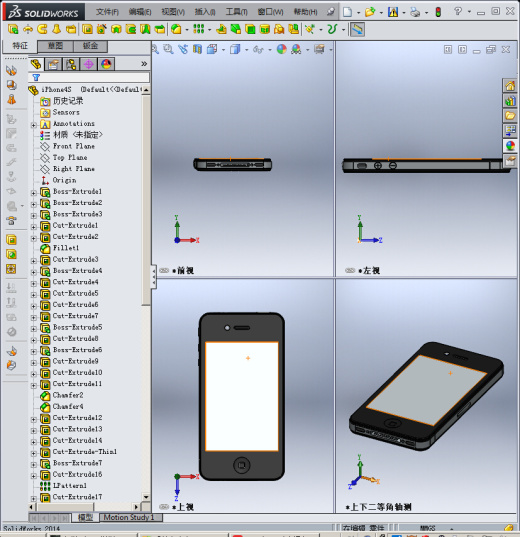Select Front Plane in the feature tree
Viewport: 520px width, 537px height.
click(73, 146)
